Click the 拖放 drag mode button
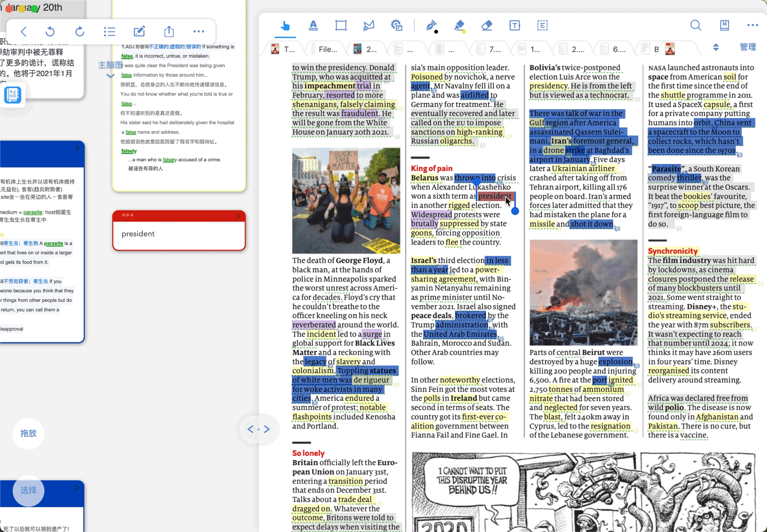 point(28,433)
